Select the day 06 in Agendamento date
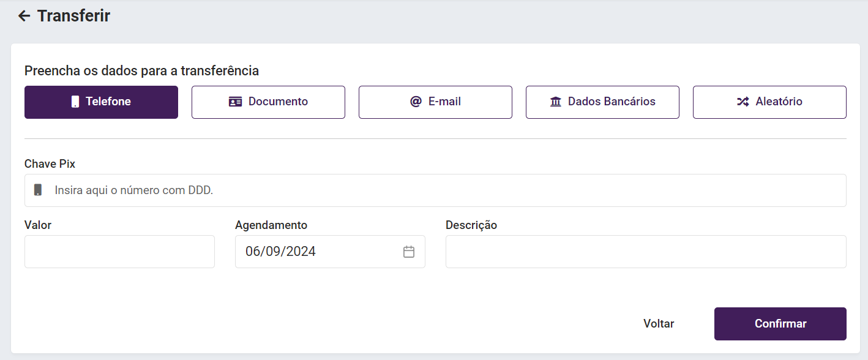This screenshot has height=360, width=868. pyautogui.click(x=253, y=252)
